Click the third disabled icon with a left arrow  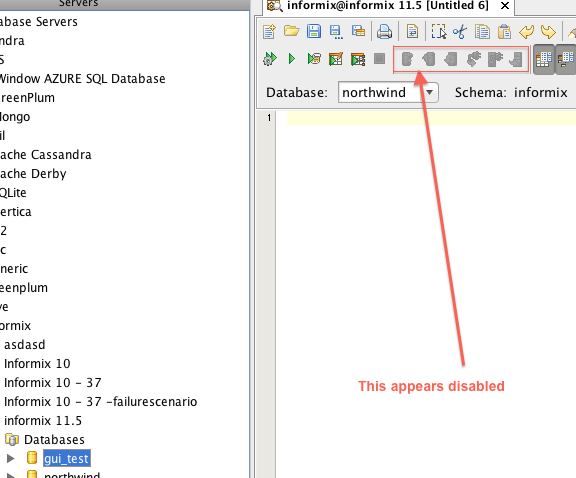click(451, 59)
